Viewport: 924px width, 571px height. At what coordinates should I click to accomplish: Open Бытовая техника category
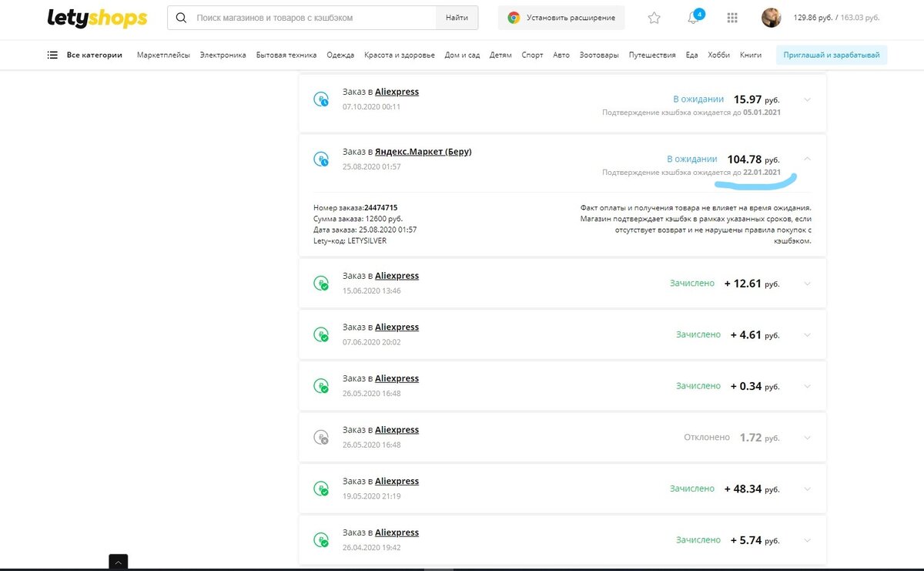[286, 55]
